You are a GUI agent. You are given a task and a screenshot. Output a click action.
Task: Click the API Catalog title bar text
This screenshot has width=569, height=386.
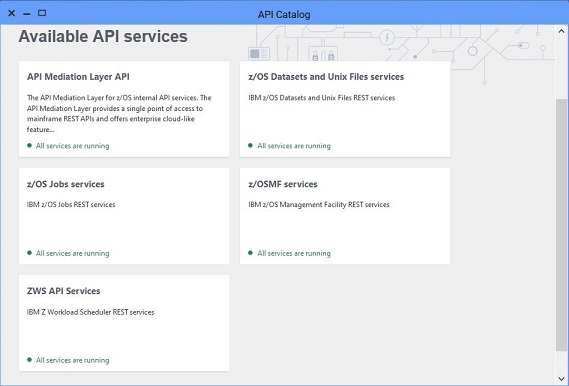[284, 15]
